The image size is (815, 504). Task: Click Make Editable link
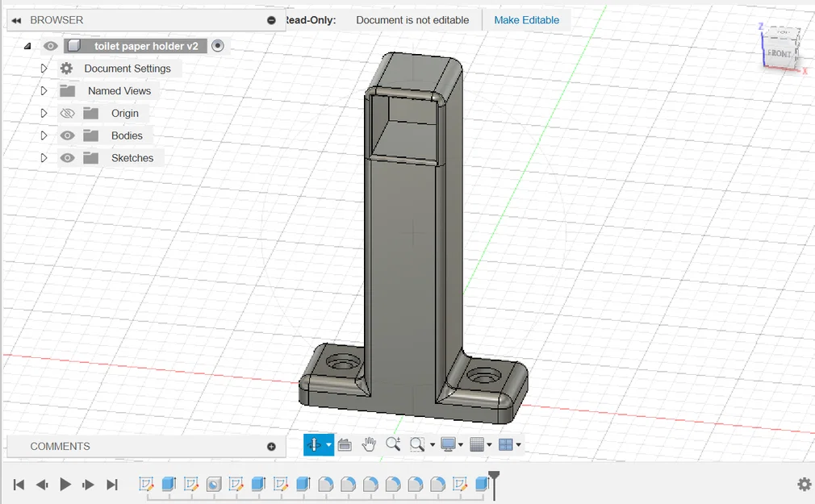point(527,20)
